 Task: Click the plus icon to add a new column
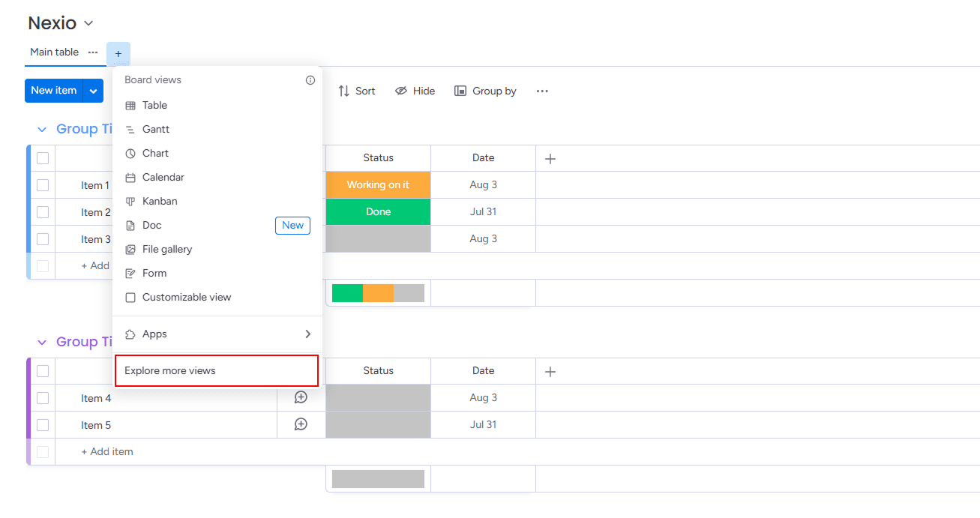click(550, 158)
